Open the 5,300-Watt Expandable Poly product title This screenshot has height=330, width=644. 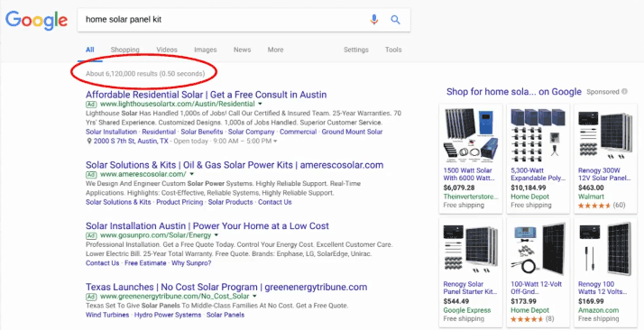538,174
